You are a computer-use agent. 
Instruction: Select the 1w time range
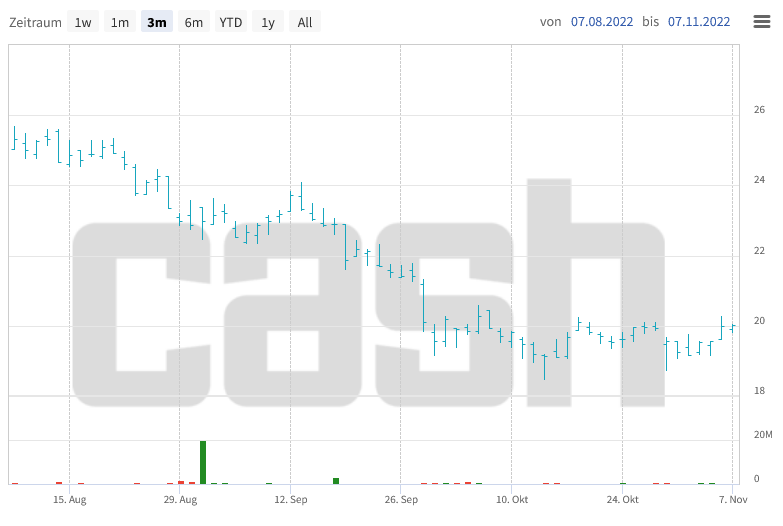click(83, 22)
